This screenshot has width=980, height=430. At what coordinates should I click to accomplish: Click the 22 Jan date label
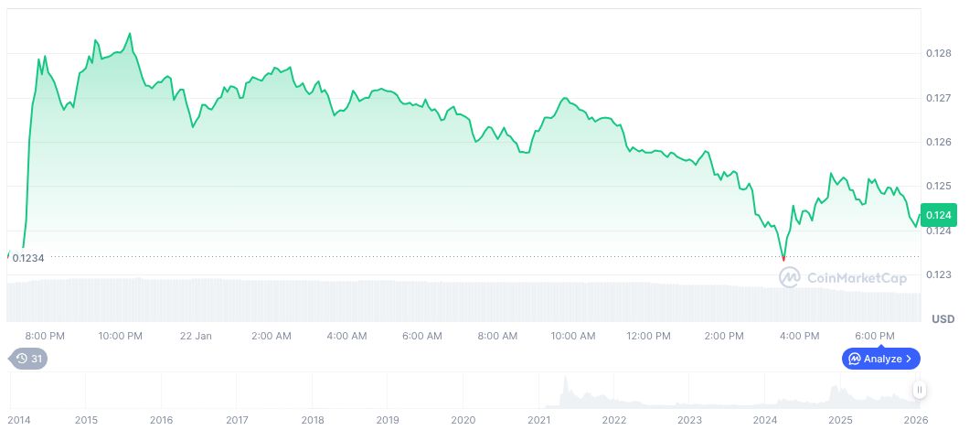click(197, 336)
